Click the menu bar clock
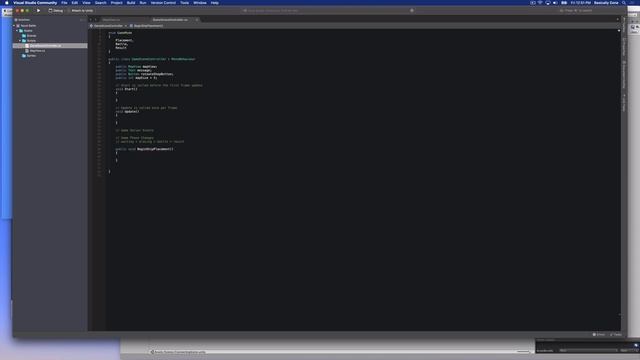This screenshot has width=640, height=360. pos(581,2)
